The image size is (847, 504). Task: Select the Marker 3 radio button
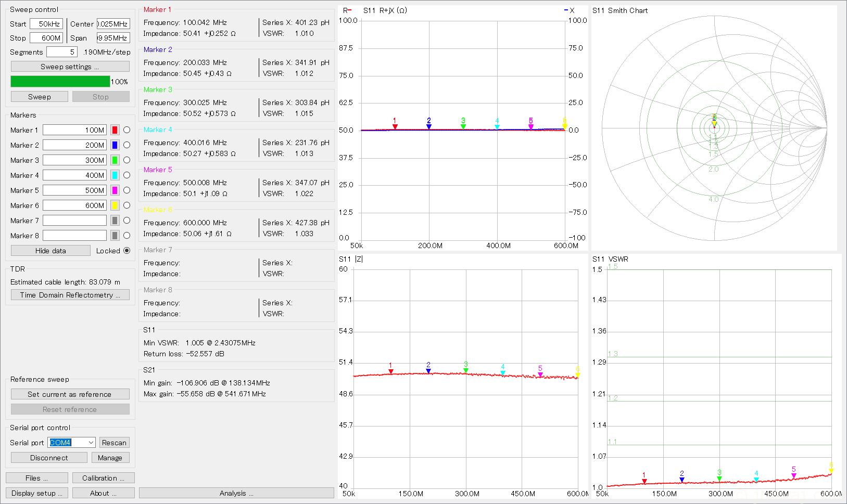(127, 160)
